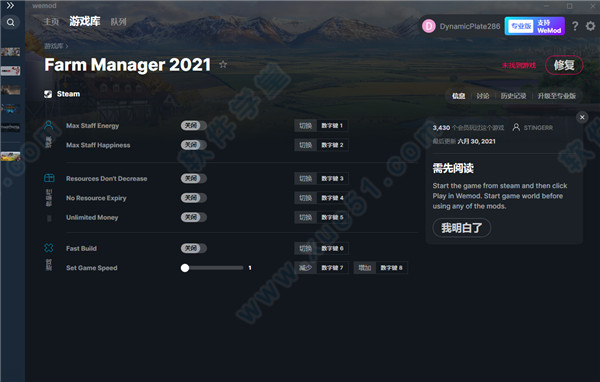Image resolution: width=600 pixels, height=382 pixels.
Task: Click the DynamicPlate286 avatar icon
Action: [429, 26]
